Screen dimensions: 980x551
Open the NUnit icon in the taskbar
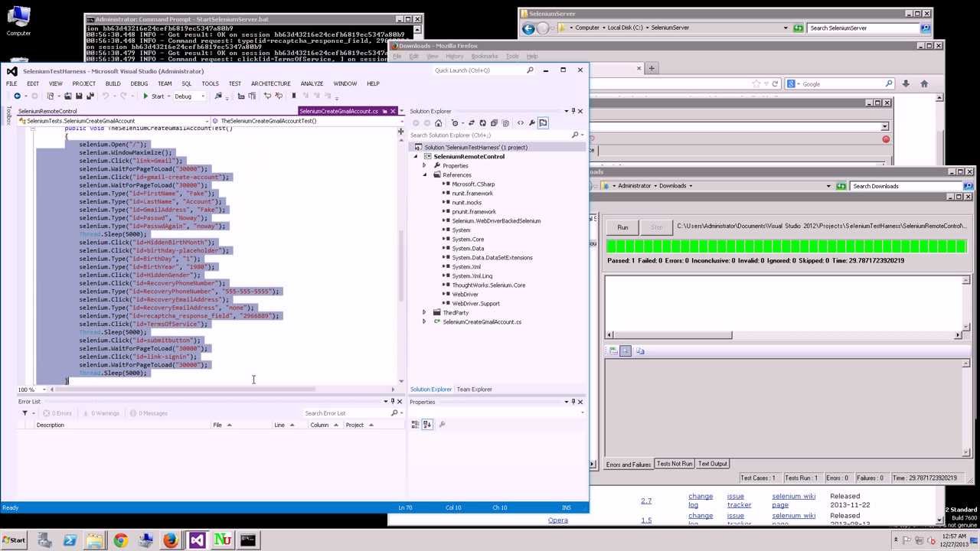[222, 540]
